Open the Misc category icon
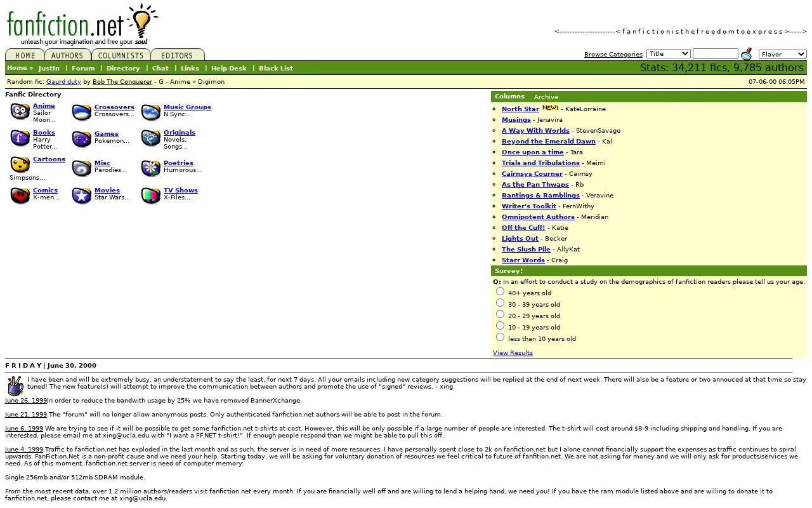Image resolution: width=812 pixels, height=508 pixels. pos(82,168)
